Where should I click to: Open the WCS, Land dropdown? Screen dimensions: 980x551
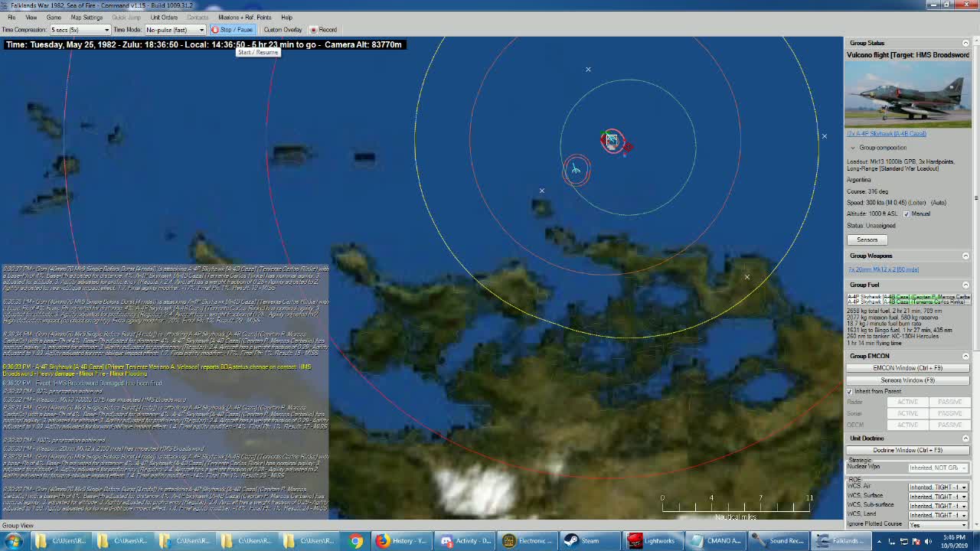[x=938, y=515]
